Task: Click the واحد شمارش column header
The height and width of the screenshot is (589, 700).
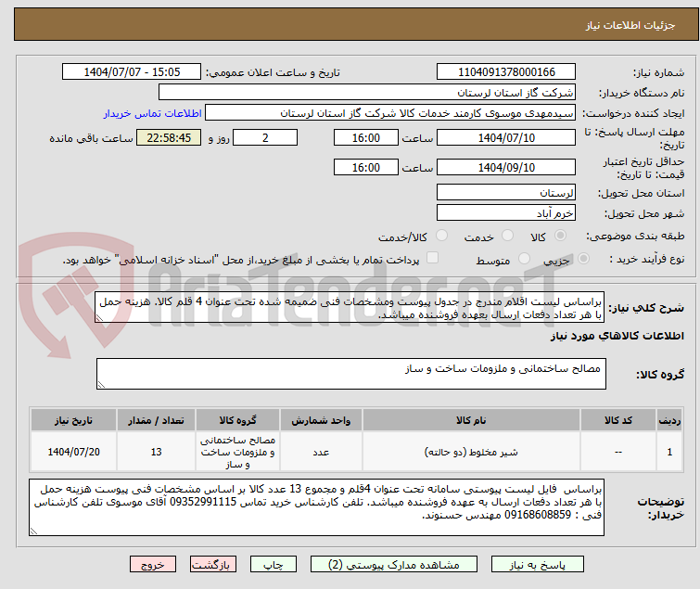Action: tap(321, 420)
